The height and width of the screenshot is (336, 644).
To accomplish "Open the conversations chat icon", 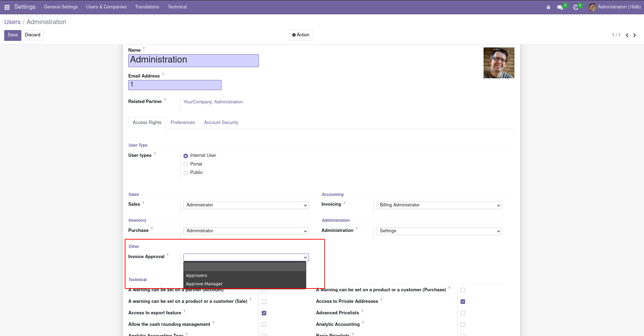I will [560, 7].
